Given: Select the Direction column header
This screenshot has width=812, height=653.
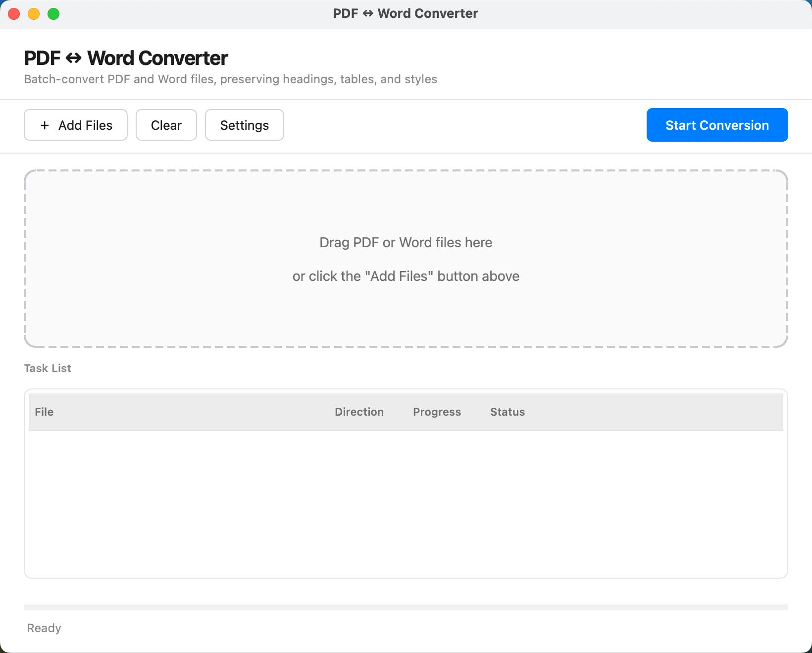Looking at the screenshot, I should click(359, 412).
